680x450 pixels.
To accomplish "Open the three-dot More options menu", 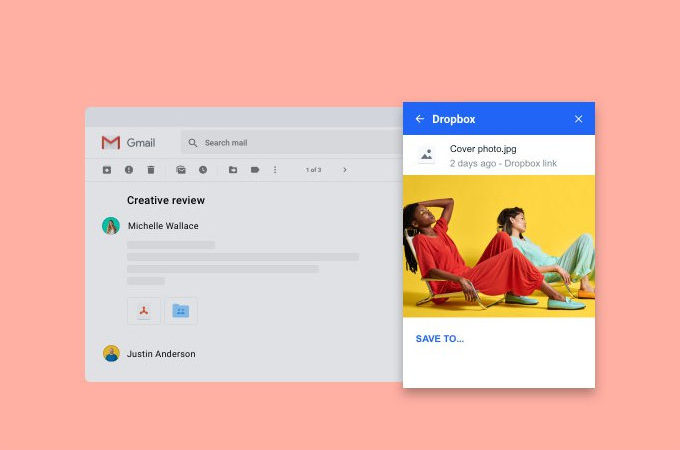I will [x=275, y=170].
